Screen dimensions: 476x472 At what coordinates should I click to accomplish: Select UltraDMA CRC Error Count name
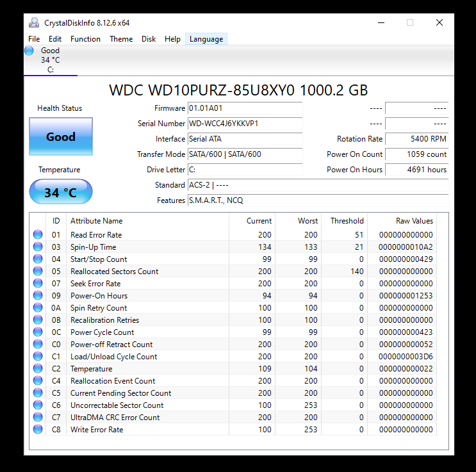click(115, 418)
